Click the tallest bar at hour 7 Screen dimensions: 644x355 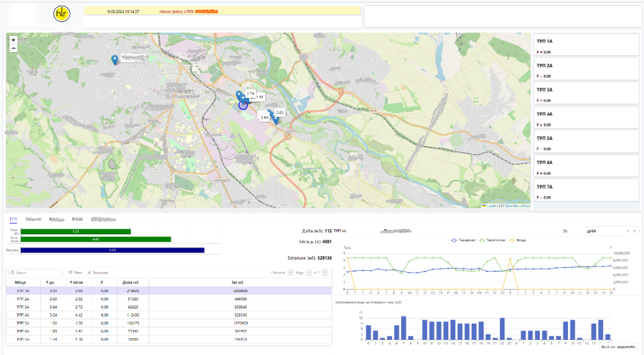pyautogui.click(x=404, y=328)
